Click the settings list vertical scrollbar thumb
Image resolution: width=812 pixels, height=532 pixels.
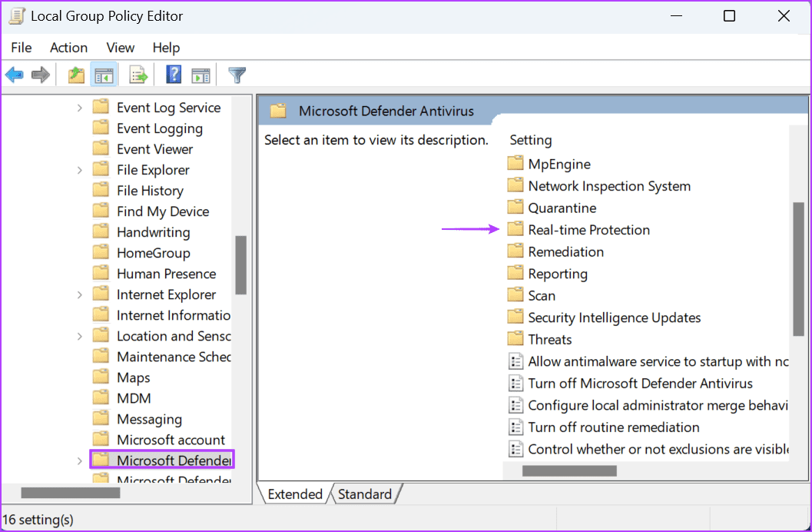pyautogui.click(x=798, y=269)
